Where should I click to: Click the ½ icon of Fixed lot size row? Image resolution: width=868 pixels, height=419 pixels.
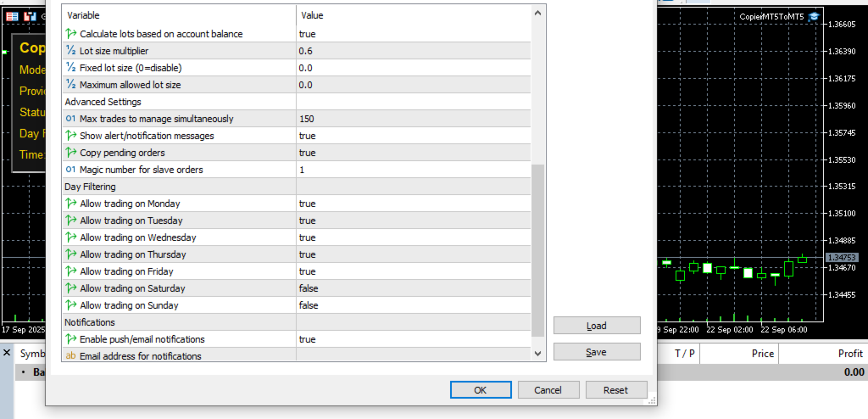click(x=71, y=68)
